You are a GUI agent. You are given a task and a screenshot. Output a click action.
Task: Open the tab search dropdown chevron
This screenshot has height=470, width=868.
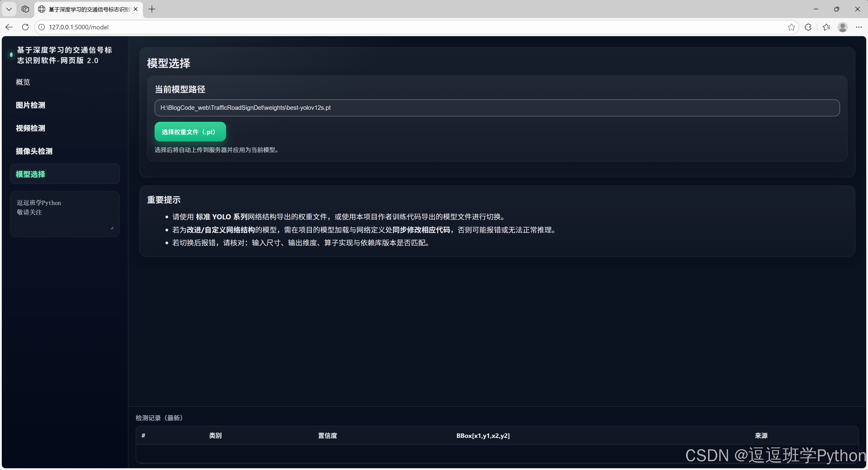(x=9, y=9)
